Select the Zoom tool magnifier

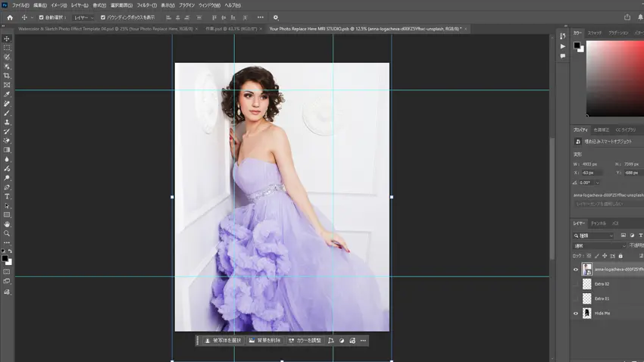coord(7,233)
